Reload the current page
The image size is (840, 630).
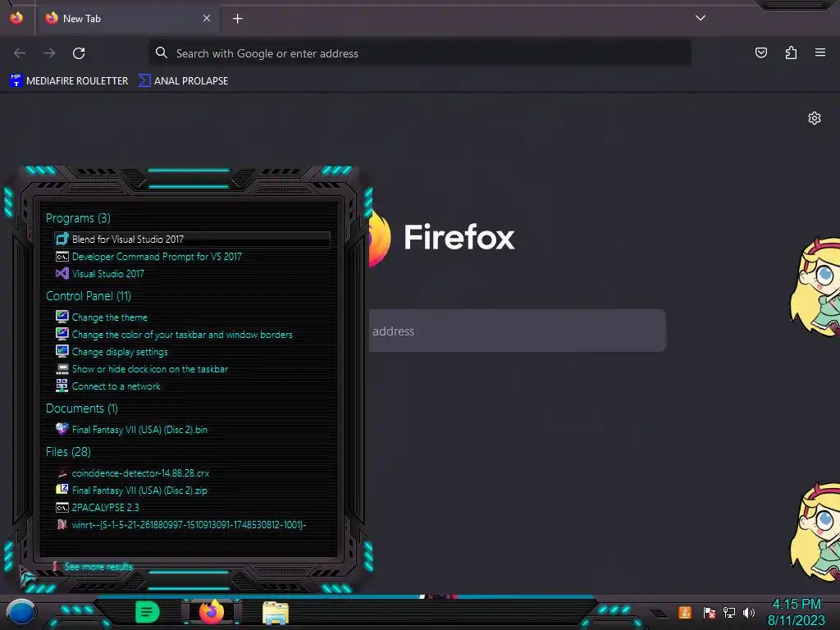[79, 53]
